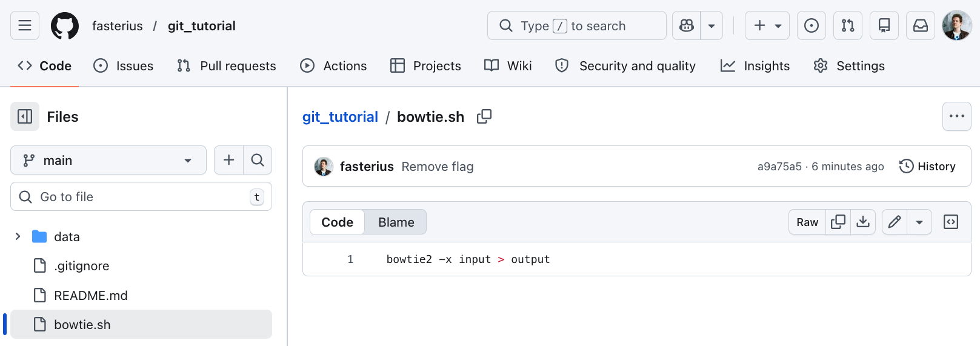Viewport: 980px width, 346px height.
Task: Open the symbols panel icon
Action: [951, 222]
